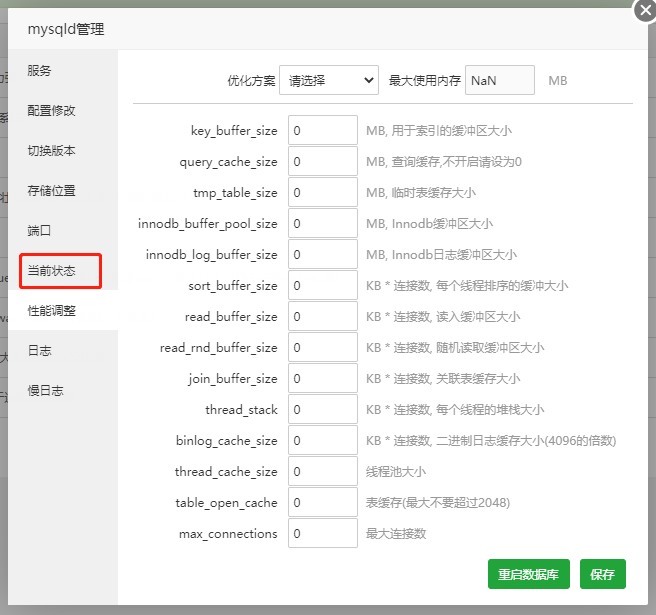Click the key_buffer_size label
Viewport: 656px width, 615px height.
(234, 131)
